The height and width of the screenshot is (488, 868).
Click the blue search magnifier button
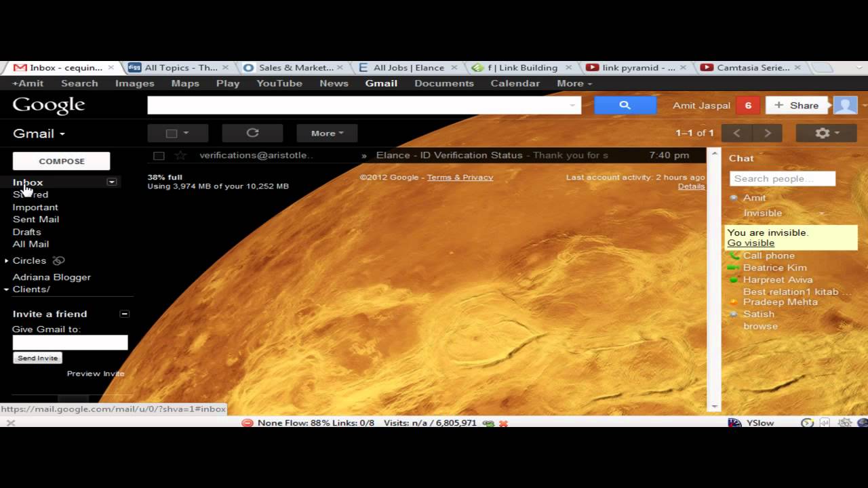[x=625, y=105]
